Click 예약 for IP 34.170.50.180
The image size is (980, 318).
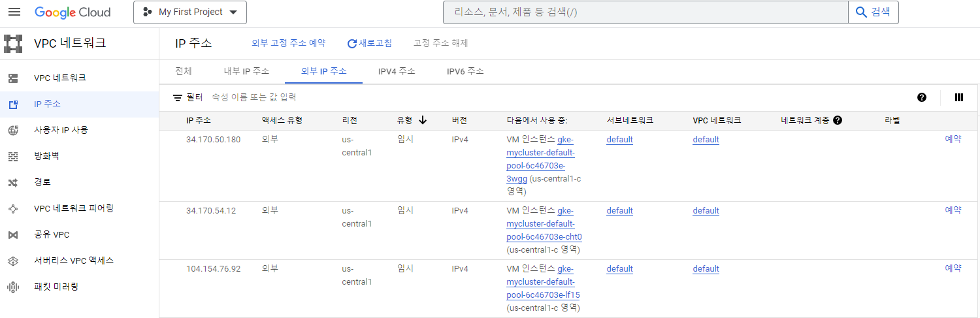pyautogui.click(x=953, y=138)
